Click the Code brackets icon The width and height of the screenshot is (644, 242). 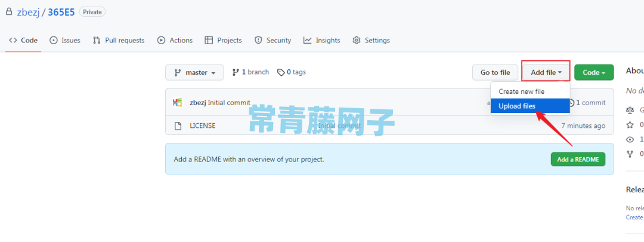coord(13,41)
